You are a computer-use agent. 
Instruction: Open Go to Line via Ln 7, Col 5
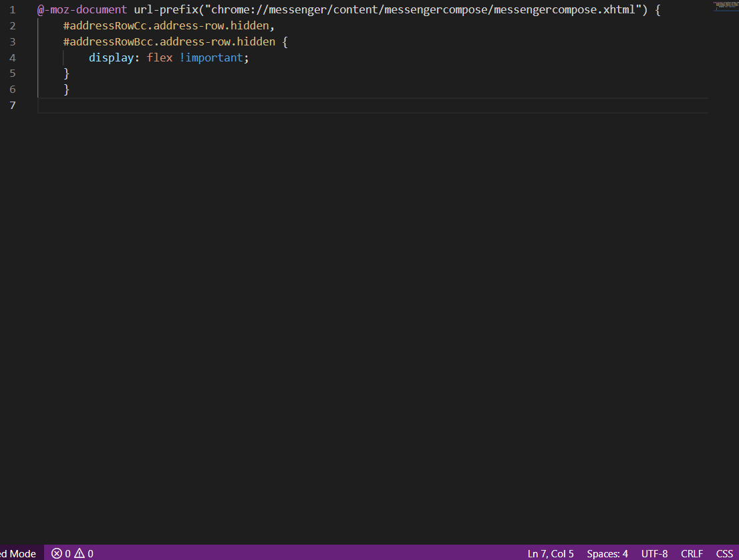(x=551, y=553)
